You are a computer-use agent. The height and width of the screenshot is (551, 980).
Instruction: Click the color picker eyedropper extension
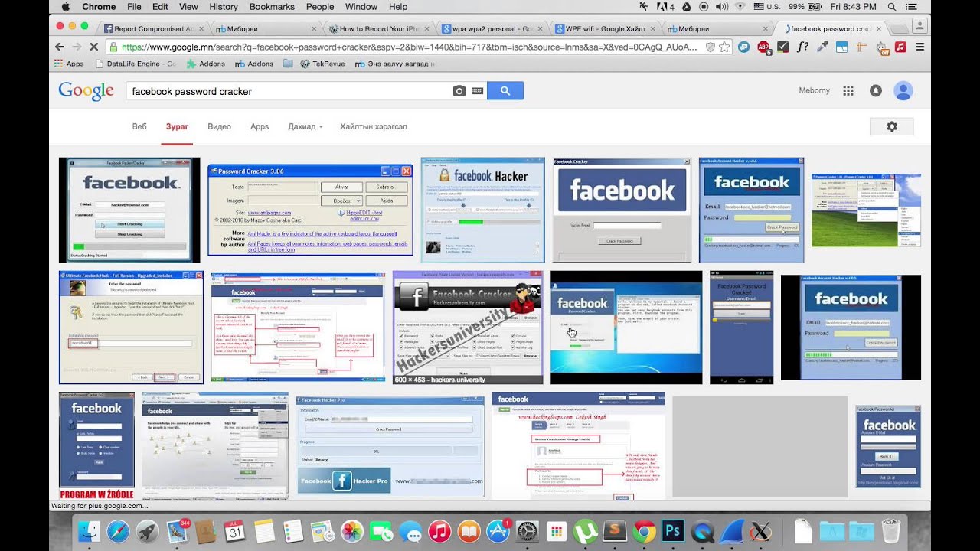click(822, 47)
